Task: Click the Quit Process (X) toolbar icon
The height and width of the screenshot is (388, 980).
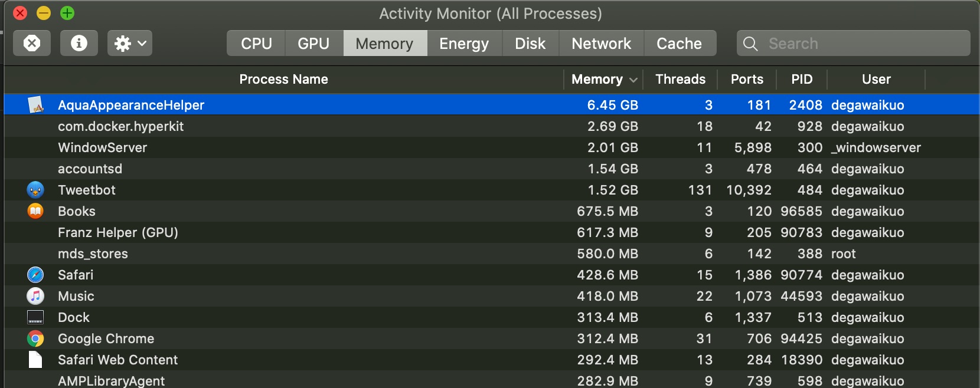Action: pos(32,43)
